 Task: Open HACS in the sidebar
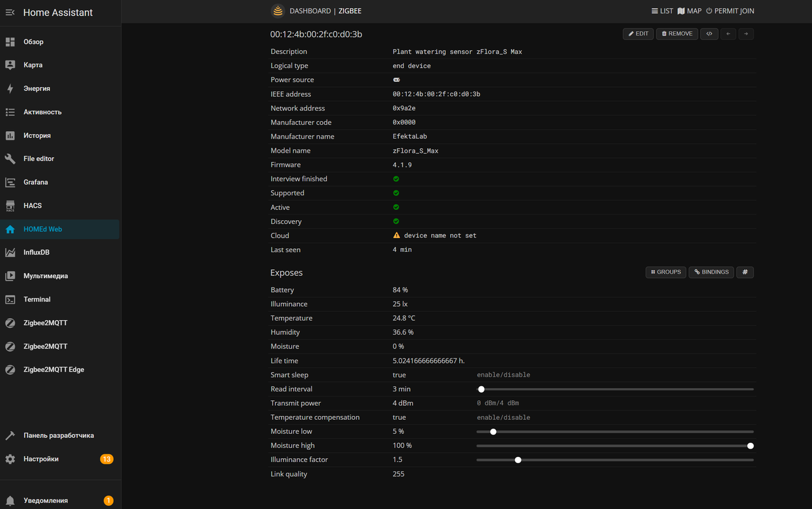click(32, 206)
